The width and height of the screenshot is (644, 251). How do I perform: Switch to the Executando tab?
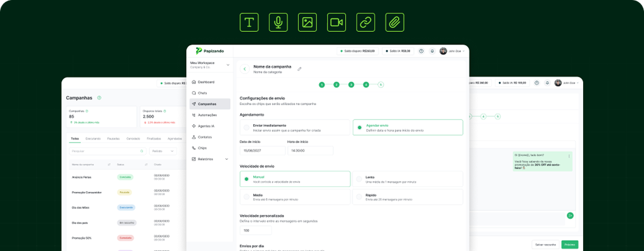[x=93, y=138]
